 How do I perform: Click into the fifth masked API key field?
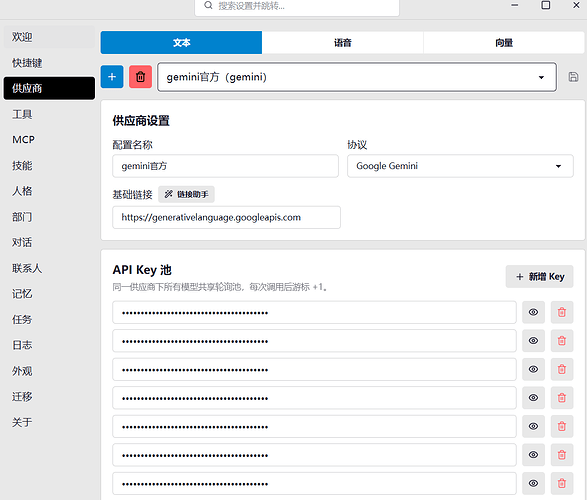coord(314,426)
